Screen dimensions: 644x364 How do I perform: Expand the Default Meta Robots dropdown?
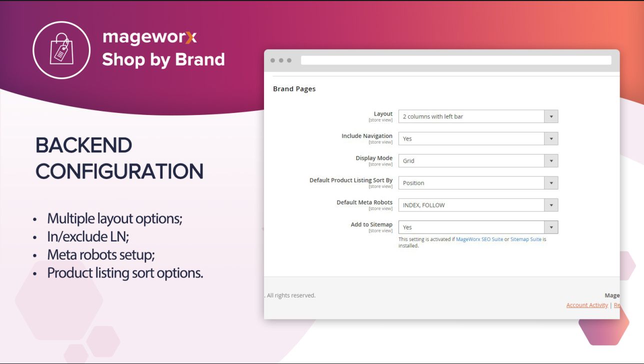(x=477, y=205)
